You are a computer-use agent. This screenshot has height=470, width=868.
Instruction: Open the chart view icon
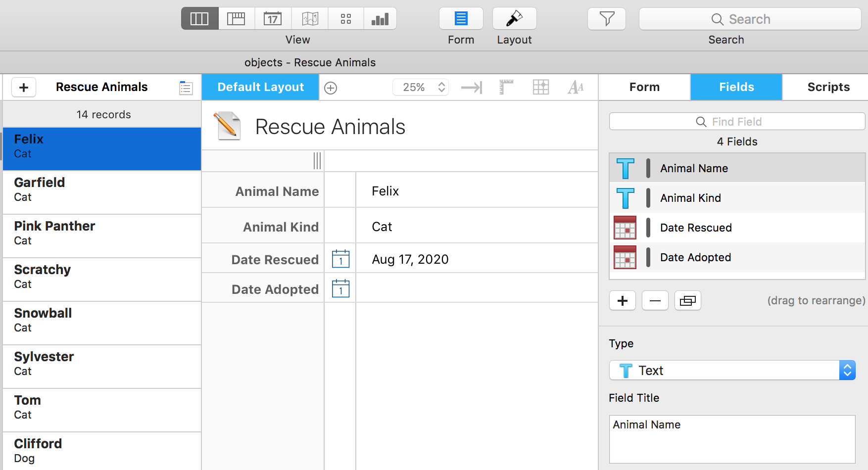[x=380, y=19]
